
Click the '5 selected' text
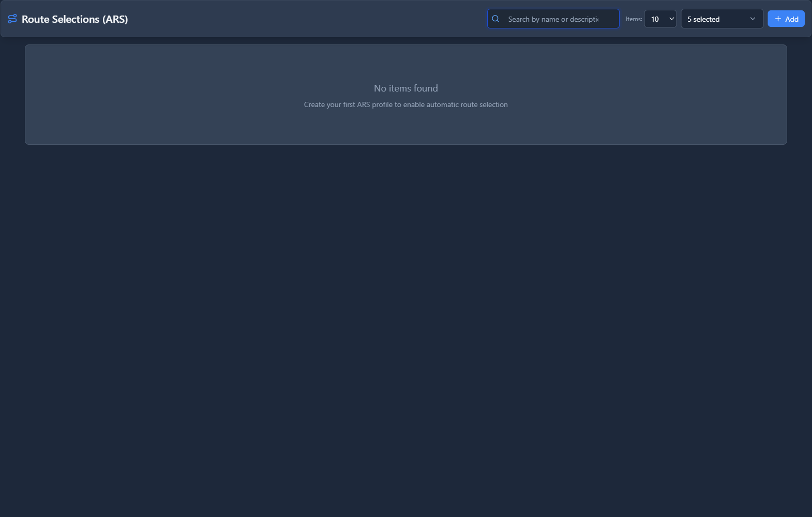[x=703, y=19]
